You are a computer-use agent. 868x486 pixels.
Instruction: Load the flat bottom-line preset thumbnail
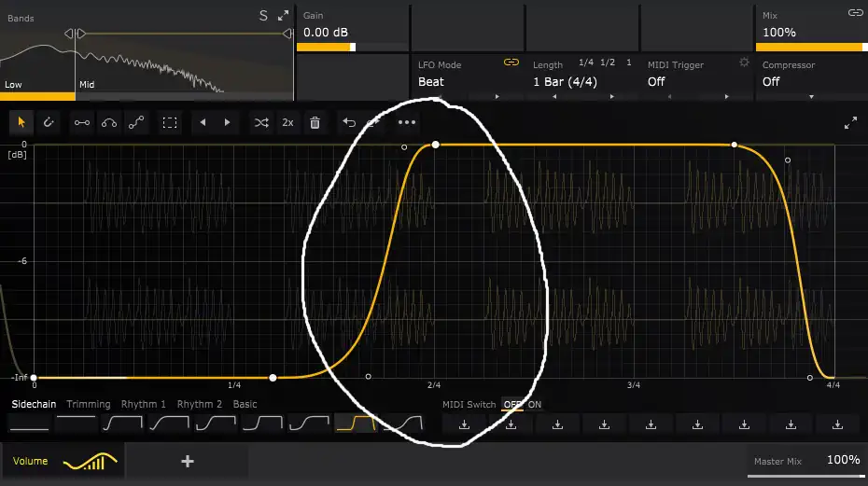(29, 424)
